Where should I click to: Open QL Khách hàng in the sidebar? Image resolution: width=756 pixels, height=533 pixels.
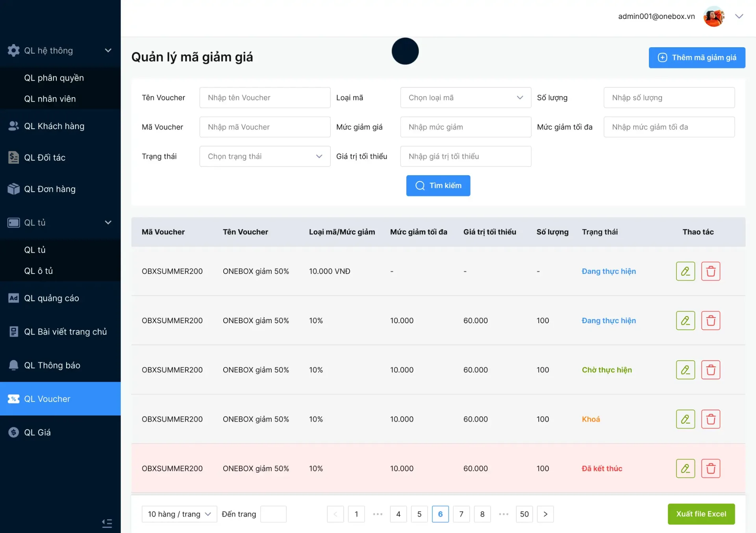point(54,126)
